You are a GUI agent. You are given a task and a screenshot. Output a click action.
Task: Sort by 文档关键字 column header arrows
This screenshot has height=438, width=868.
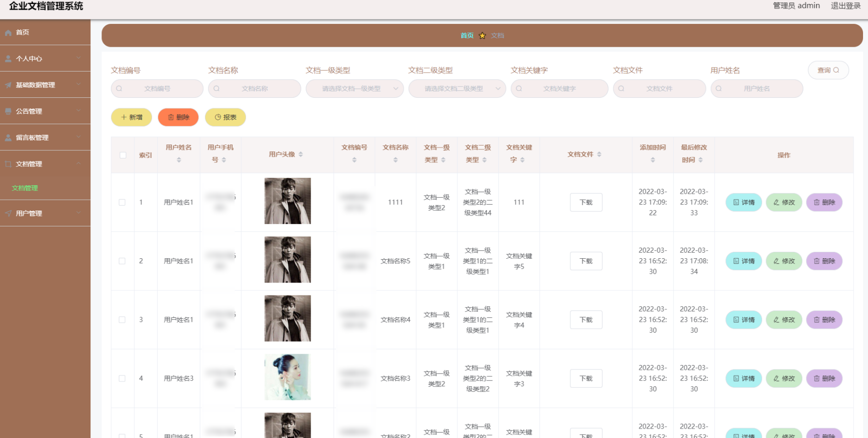(x=522, y=160)
